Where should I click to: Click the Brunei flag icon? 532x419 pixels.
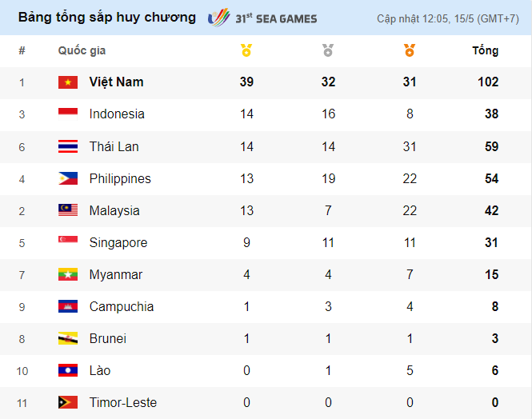68,338
